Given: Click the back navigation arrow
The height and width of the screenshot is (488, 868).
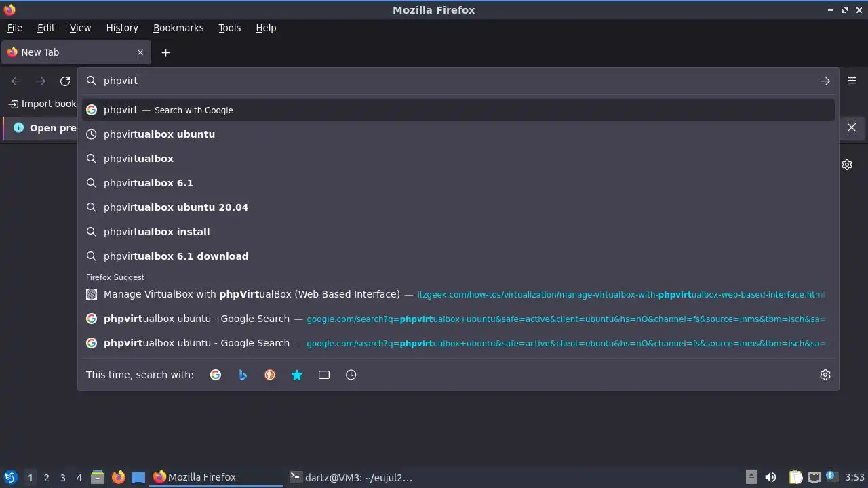Looking at the screenshot, I should pyautogui.click(x=16, y=81).
